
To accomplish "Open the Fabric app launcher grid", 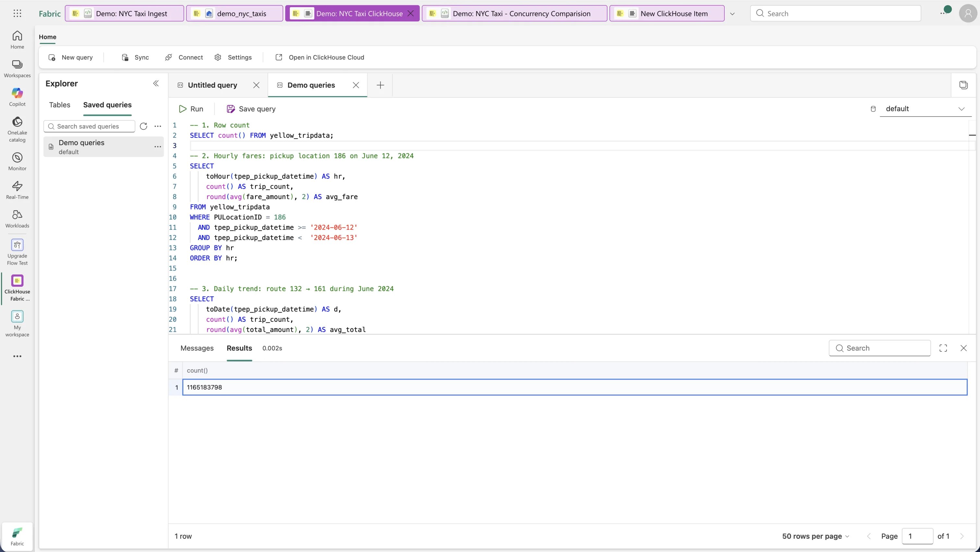I will [17, 13].
